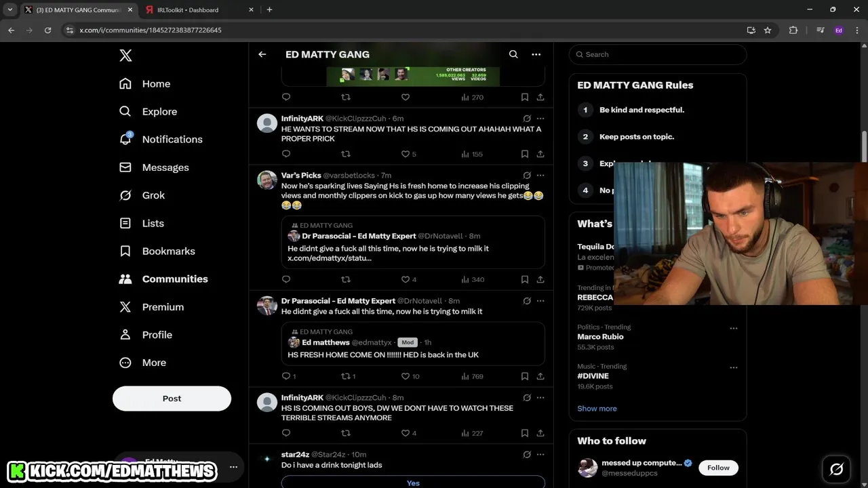Bookmark InfinityARK's 'PROPER PRICK' post
868x488 pixels.
pyautogui.click(x=525, y=154)
